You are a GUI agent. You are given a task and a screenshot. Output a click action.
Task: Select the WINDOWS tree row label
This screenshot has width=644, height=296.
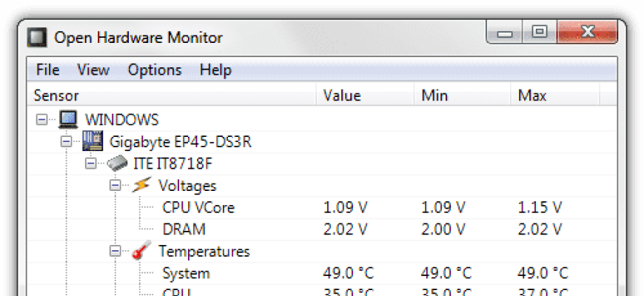pos(121,120)
